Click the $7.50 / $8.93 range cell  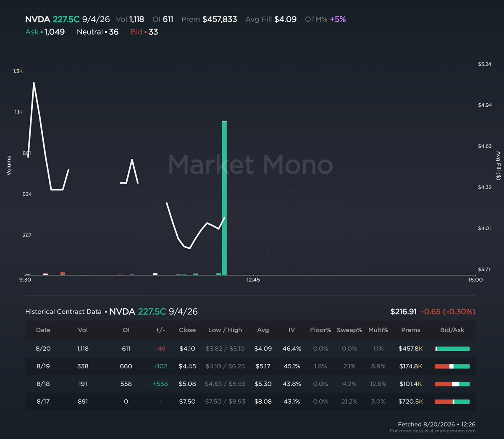pyautogui.click(x=225, y=402)
